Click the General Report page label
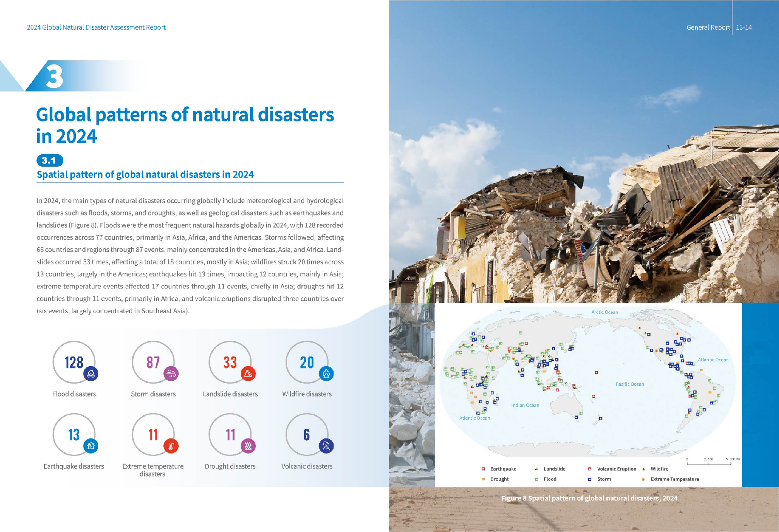The width and height of the screenshot is (779, 532). coord(708,27)
